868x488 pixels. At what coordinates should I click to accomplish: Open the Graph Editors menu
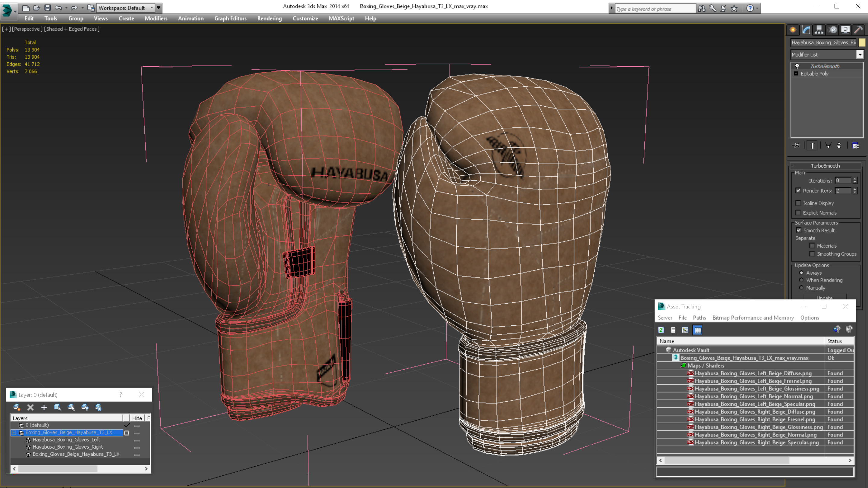tap(231, 18)
